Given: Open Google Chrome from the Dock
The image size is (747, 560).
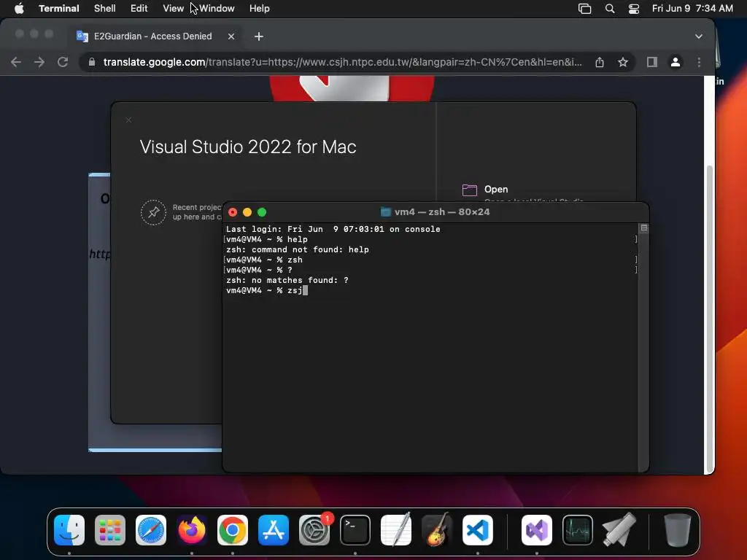Looking at the screenshot, I should 233,530.
